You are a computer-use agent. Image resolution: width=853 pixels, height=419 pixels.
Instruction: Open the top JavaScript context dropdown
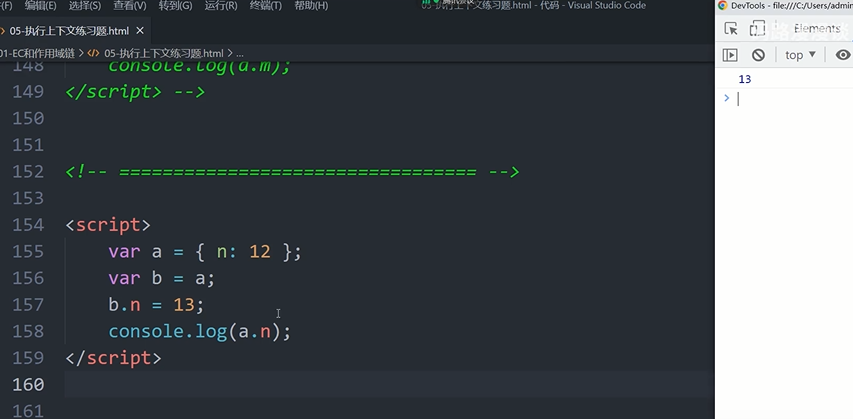click(800, 55)
